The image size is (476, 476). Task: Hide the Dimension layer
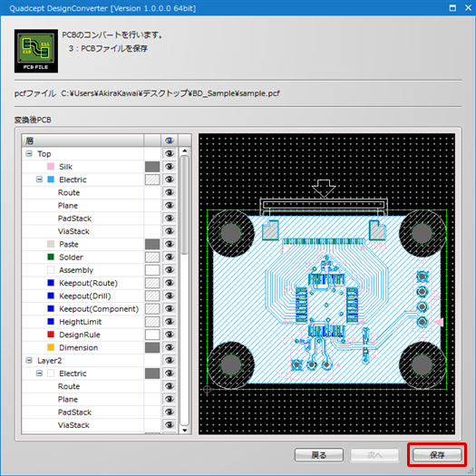coord(170,347)
